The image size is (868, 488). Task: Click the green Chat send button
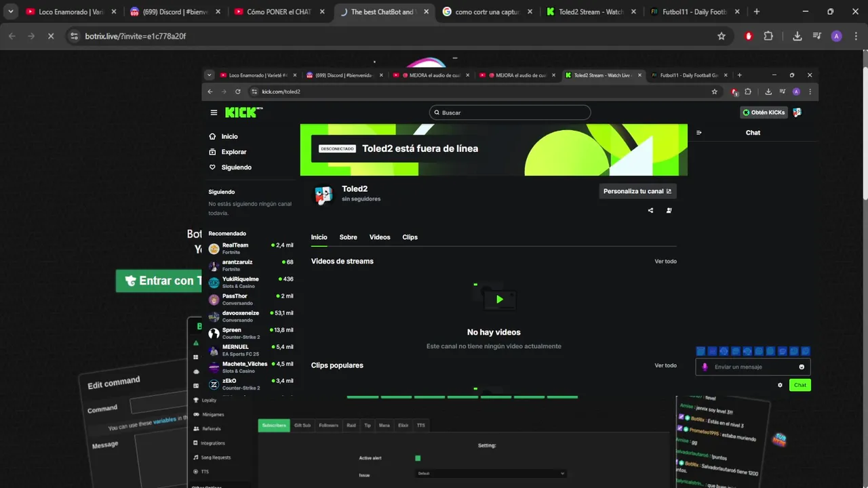800,385
